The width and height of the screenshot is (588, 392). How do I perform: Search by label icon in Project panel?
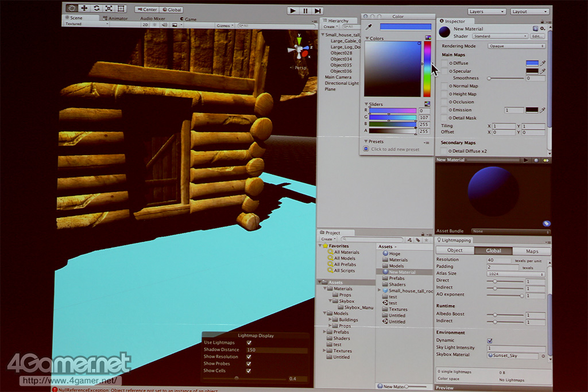coord(418,239)
